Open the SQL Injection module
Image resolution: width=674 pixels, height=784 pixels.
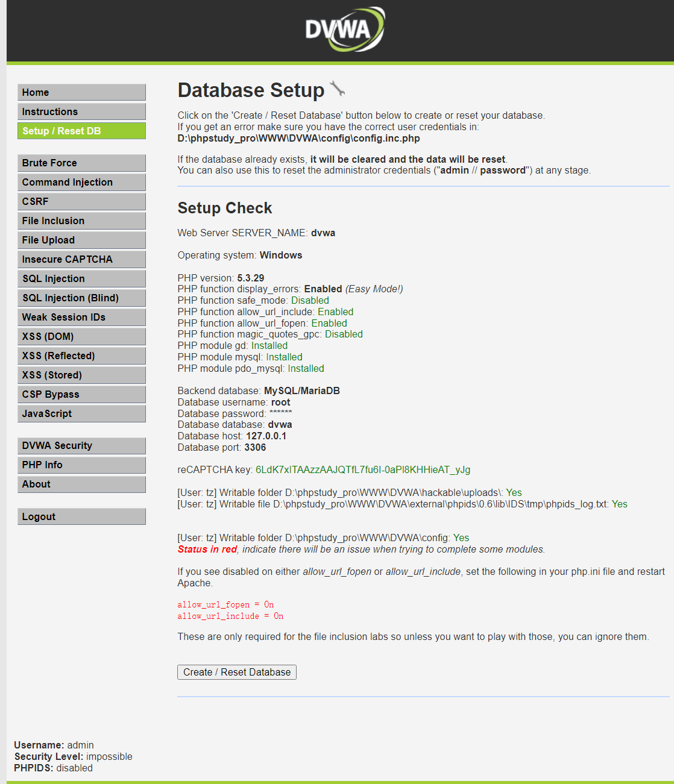(81, 278)
